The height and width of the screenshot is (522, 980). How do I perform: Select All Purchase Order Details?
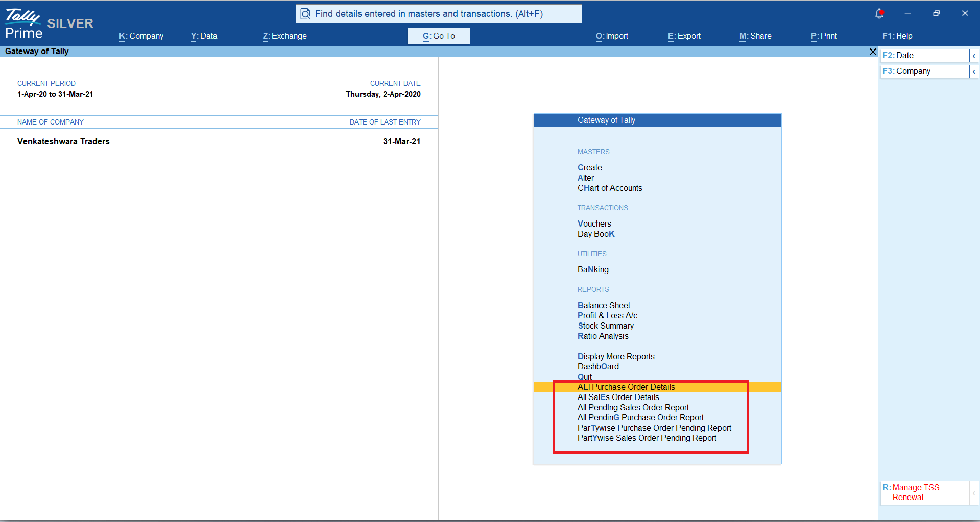[x=657, y=387]
